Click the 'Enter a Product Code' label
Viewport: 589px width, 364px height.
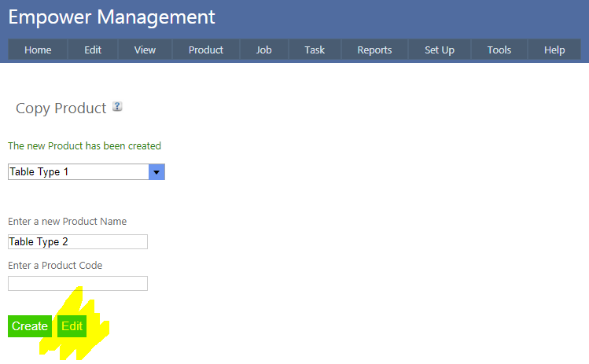click(55, 266)
